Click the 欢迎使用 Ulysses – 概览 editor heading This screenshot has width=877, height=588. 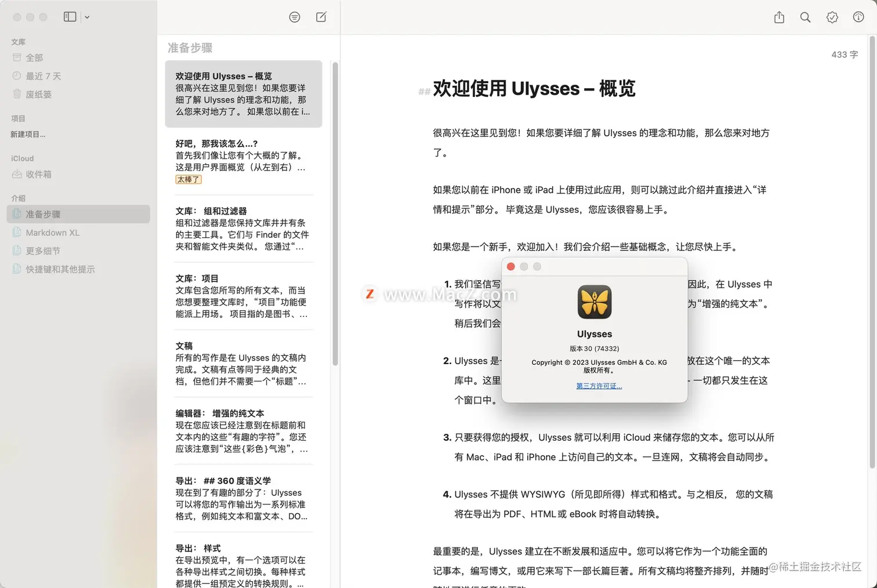(534, 89)
